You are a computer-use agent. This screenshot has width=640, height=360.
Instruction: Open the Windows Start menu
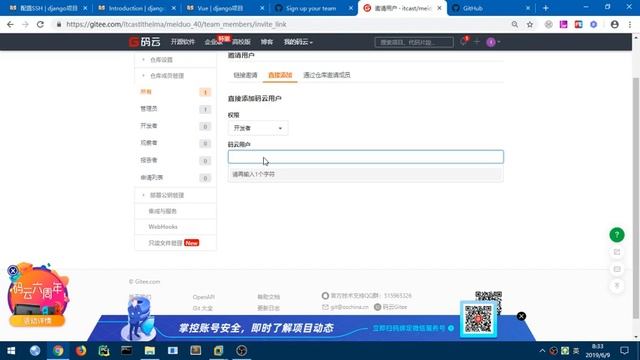(x=11, y=351)
